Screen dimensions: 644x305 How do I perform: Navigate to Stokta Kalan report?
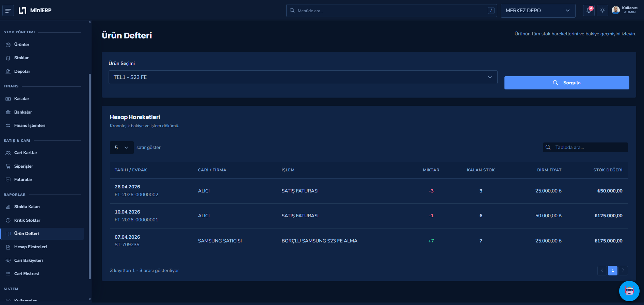coord(42,207)
